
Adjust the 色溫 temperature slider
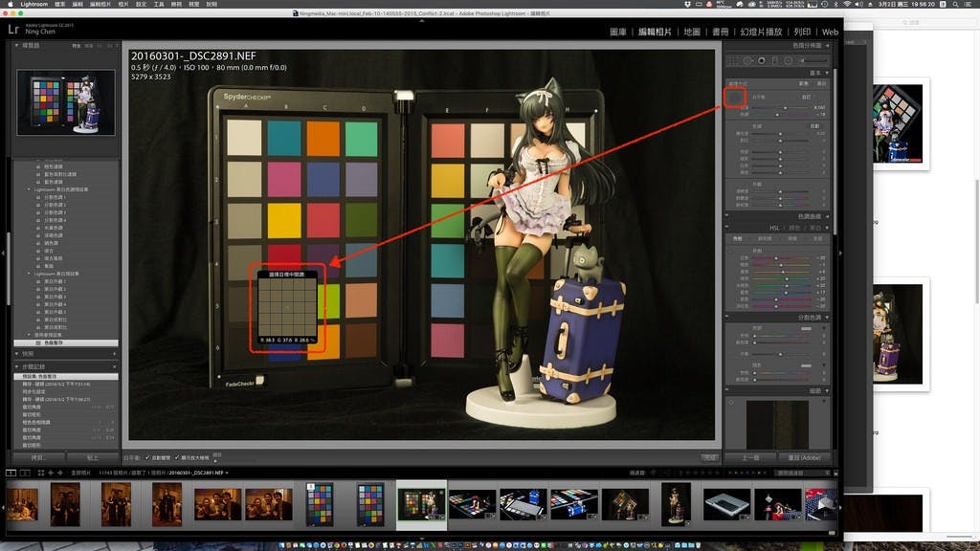(x=785, y=108)
